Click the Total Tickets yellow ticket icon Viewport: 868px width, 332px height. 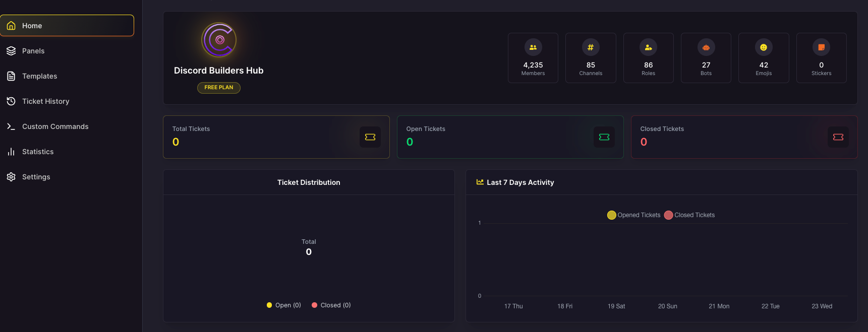(x=370, y=137)
